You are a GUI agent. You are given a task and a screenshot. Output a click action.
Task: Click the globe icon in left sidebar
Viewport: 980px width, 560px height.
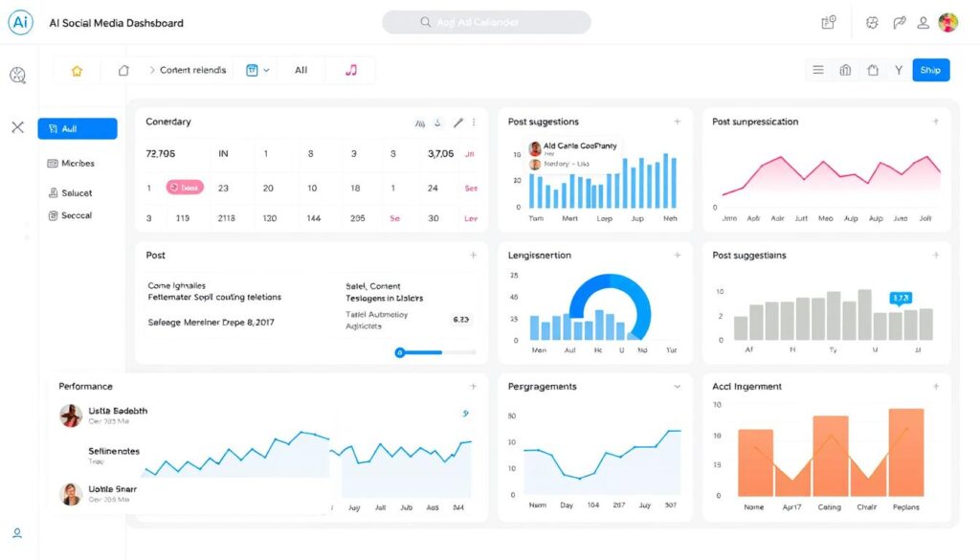tap(17, 75)
